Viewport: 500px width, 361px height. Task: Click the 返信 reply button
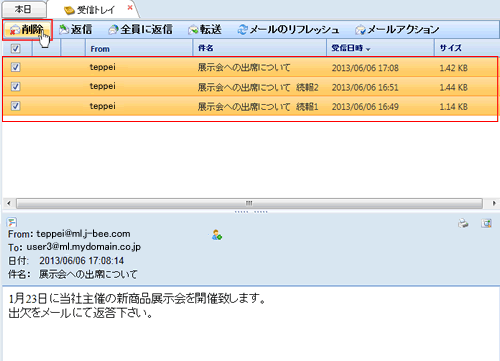(76, 30)
